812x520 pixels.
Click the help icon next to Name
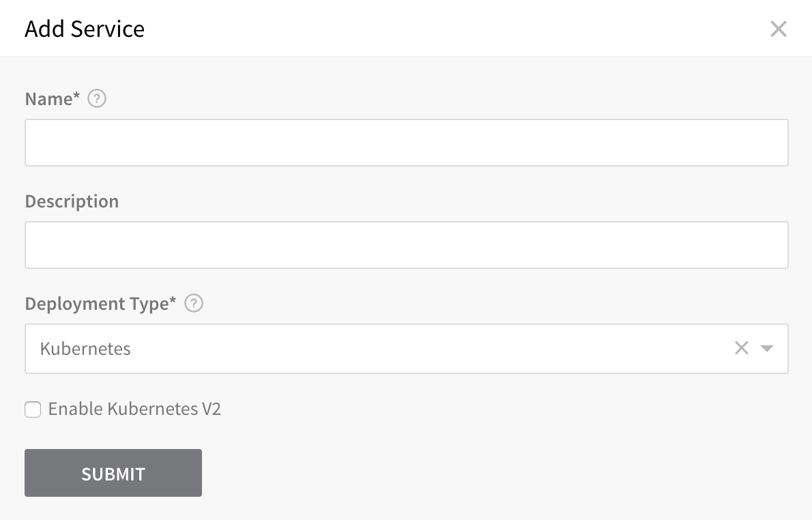click(97, 98)
